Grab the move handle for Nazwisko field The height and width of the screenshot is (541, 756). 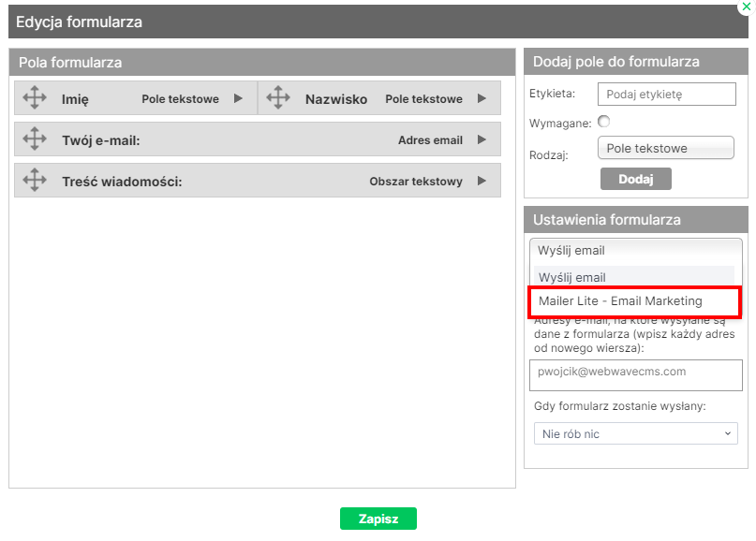tap(277, 97)
